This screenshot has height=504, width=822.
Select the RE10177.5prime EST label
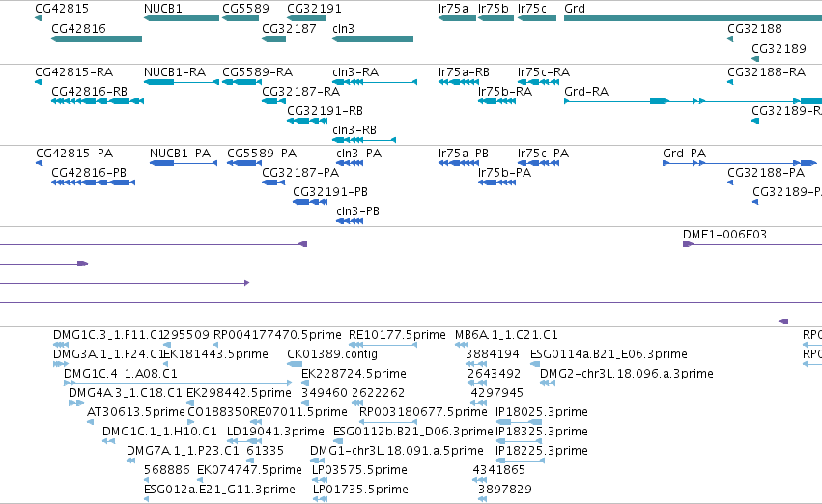[397, 334]
